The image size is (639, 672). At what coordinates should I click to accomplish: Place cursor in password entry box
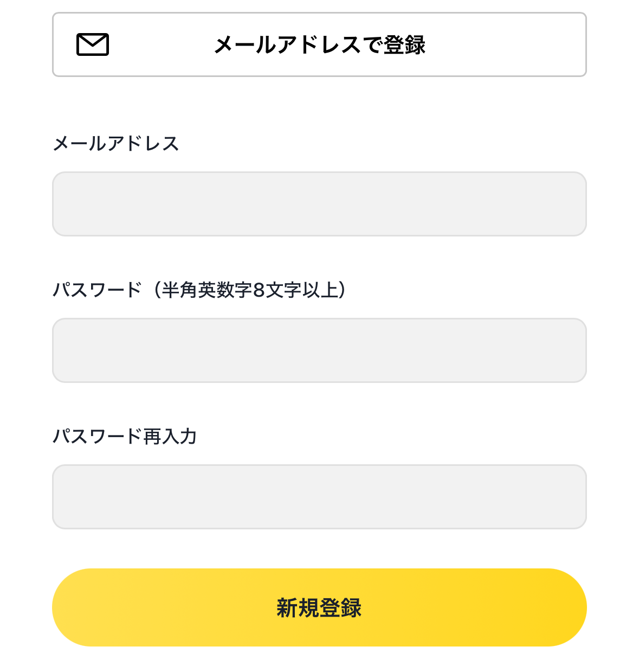coord(319,350)
